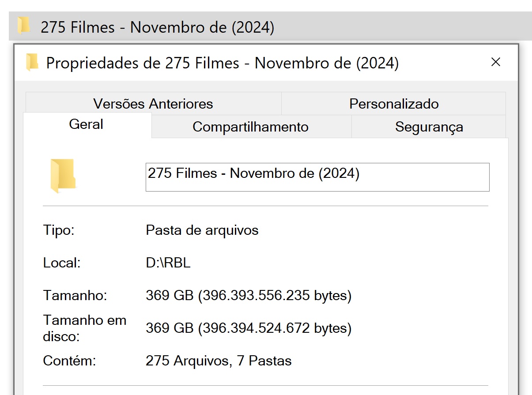Select the Geral tab
532x395 pixels.
pyautogui.click(x=87, y=125)
